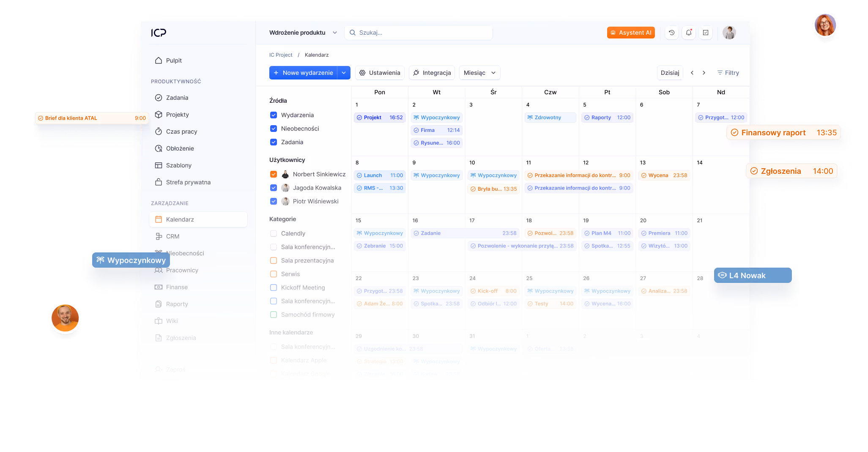Click the Filtry filter icon

720,73
